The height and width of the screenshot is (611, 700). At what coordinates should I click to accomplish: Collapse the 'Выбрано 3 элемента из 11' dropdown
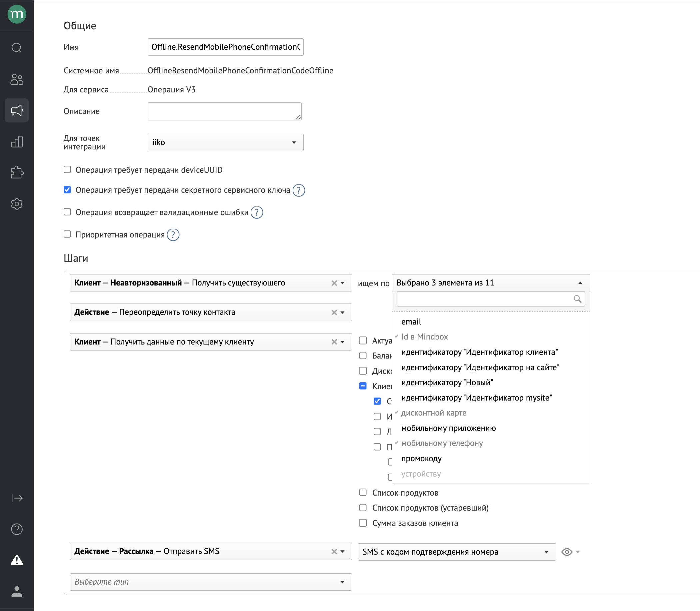tap(491, 283)
